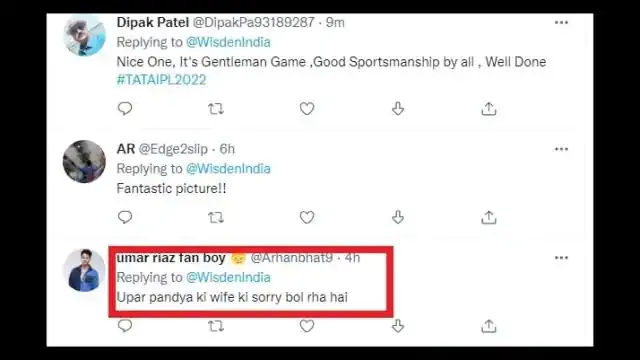
Task: Open @WisdenIndia mention in Dipak's reply
Action: [x=228, y=42]
